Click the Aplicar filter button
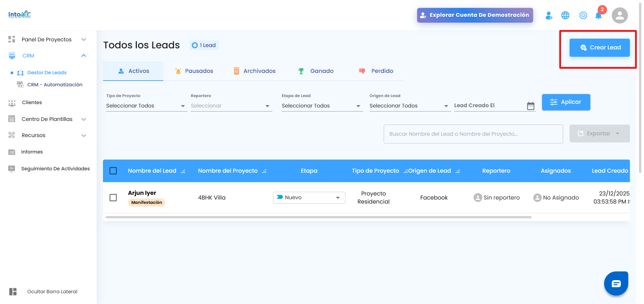 click(566, 102)
